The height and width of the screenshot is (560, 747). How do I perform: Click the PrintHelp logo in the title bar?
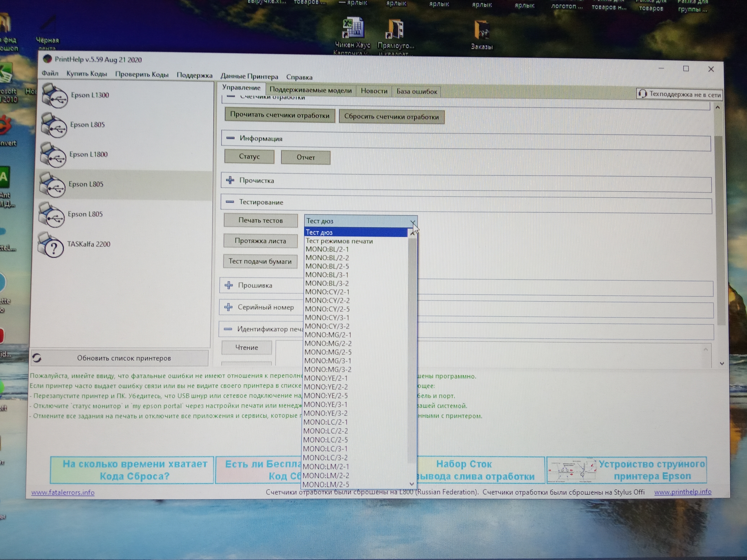pyautogui.click(x=47, y=59)
